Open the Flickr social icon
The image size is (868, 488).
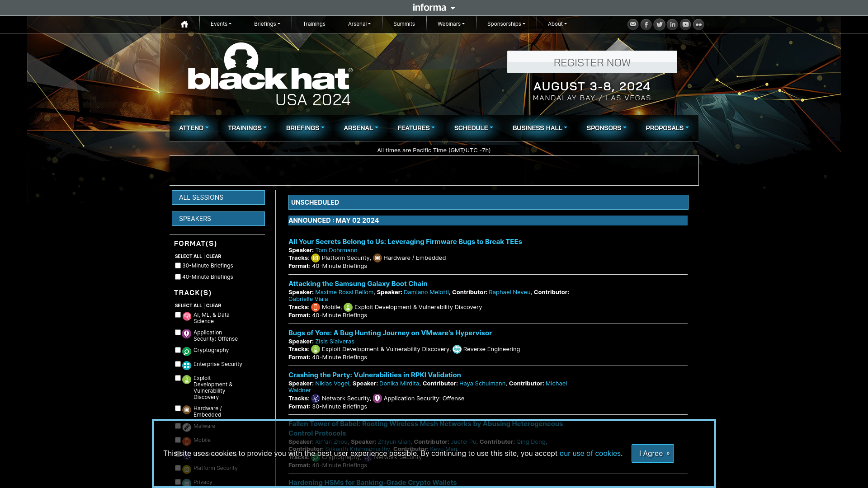698,24
